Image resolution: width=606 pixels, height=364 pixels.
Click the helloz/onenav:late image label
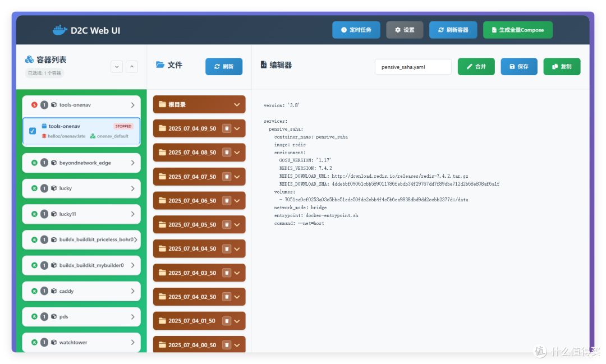(64, 136)
